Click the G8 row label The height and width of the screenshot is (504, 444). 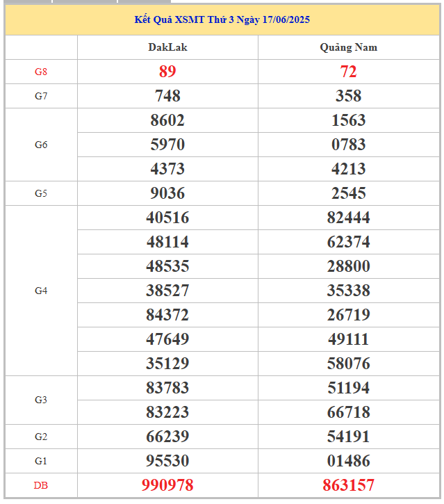(x=41, y=72)
